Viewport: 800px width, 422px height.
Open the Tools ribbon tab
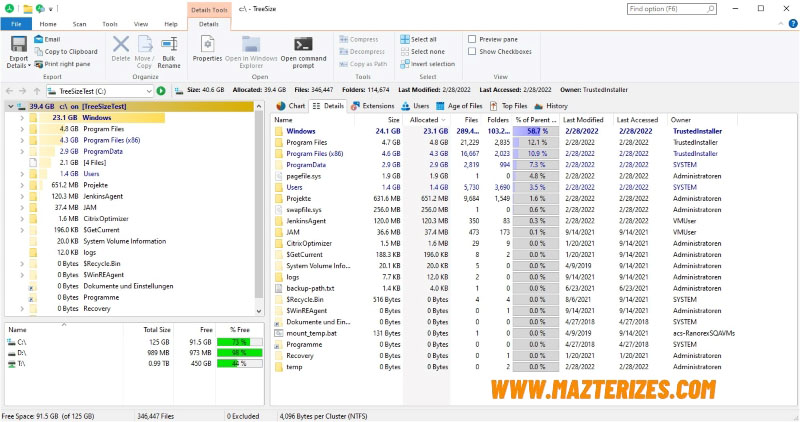tap(110, 24)
